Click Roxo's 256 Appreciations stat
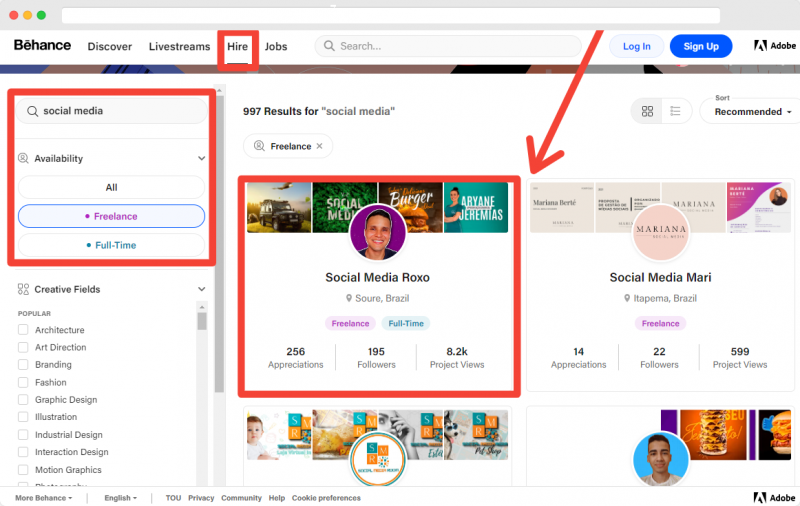 tap(295, 358)
